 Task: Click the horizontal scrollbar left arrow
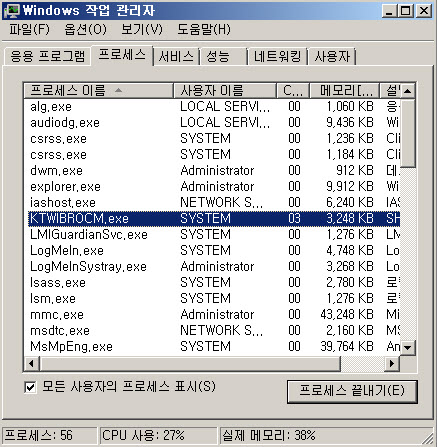32,363
